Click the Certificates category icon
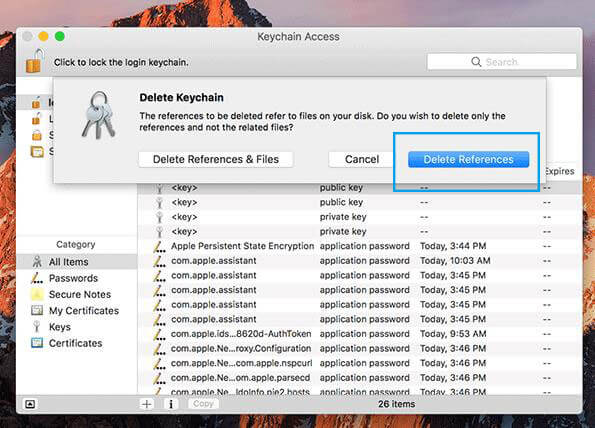The image size is (595, 428). [37, 343]
